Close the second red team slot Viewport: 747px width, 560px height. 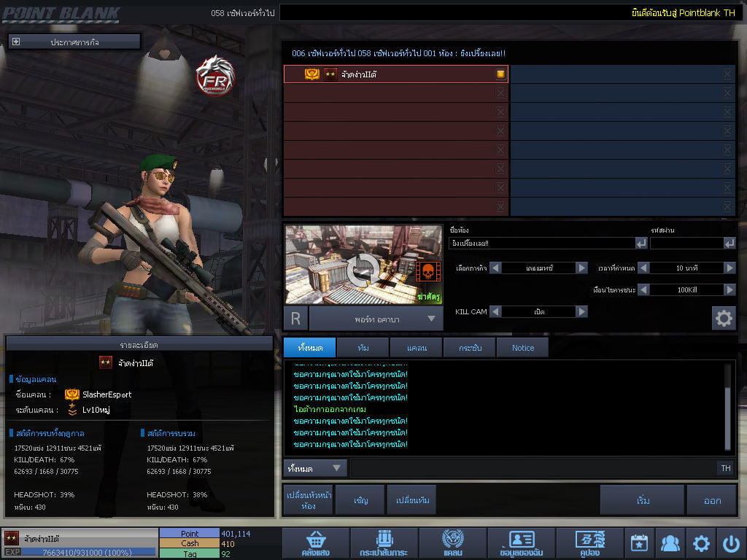(500, 93)
